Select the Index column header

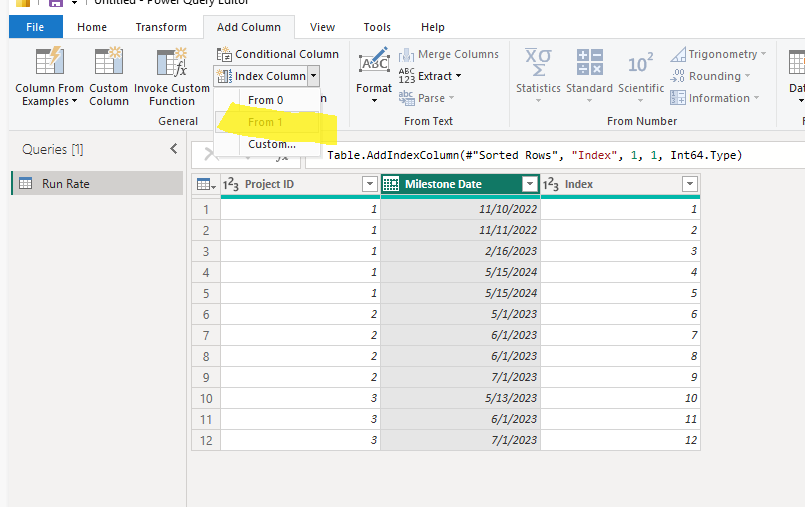coord(621,184)
